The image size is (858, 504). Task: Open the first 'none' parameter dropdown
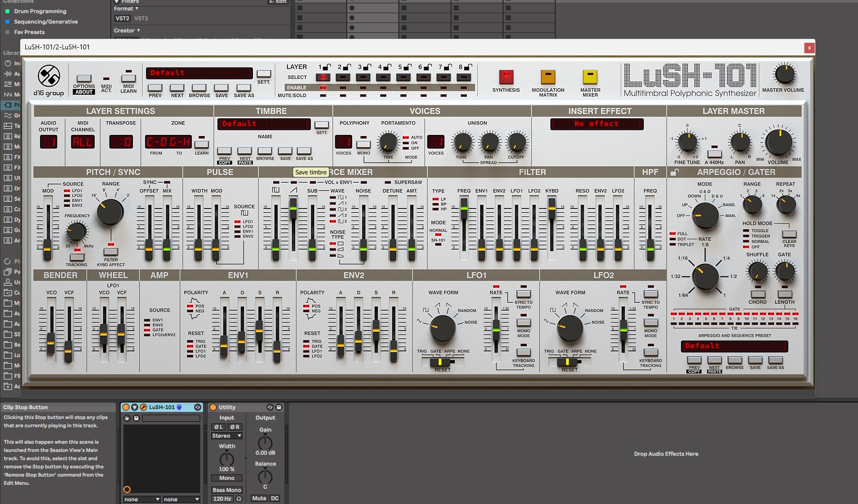pos(142,500)
